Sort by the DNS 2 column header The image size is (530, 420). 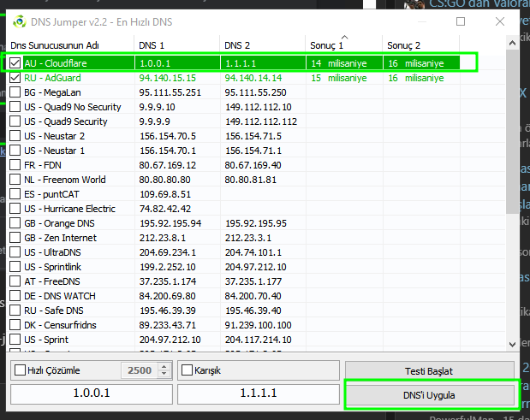click(263, 45)
